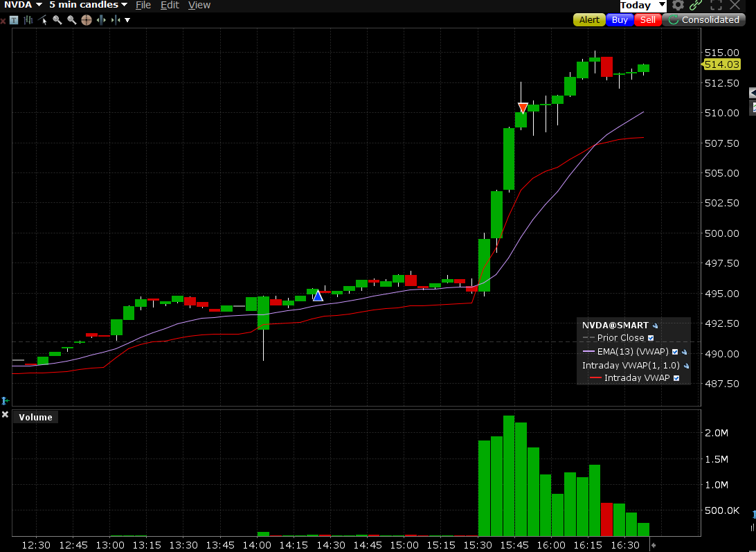Click the 15:30 time axis label
This screenshot has width=756, height=552.
point(478,545)
